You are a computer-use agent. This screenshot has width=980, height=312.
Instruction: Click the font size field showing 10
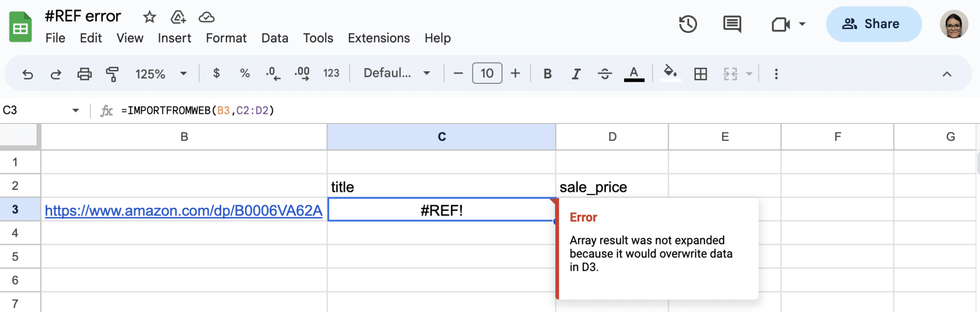point(487,73)
